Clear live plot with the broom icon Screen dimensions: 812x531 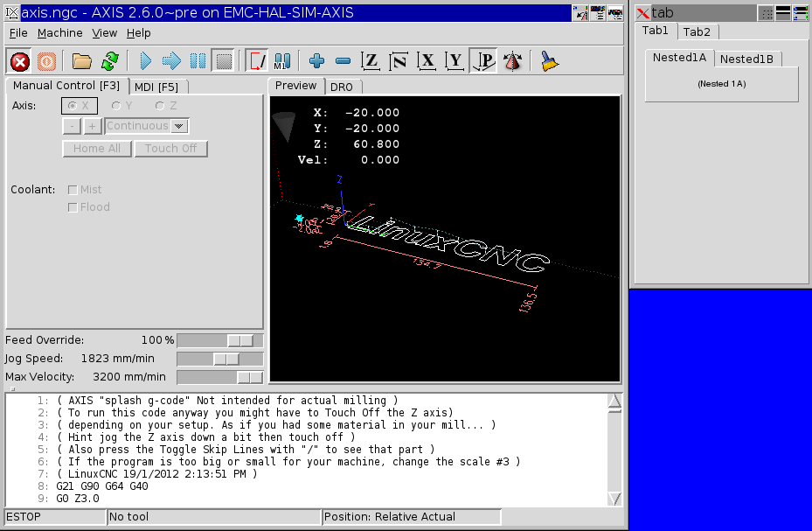[549, 61]
